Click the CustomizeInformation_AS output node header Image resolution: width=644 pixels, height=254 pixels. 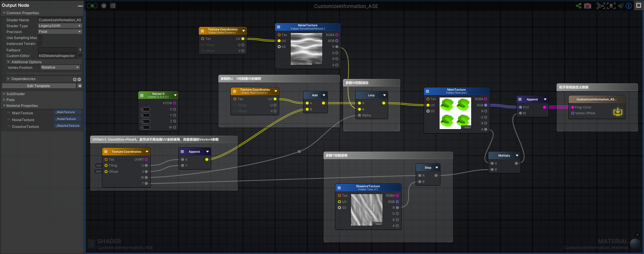coord(597,99)
